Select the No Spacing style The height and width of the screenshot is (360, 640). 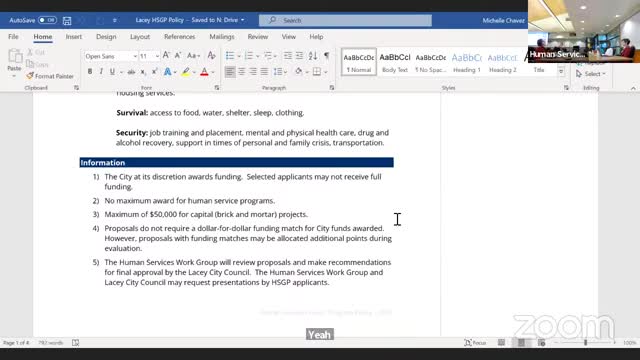coord(431,62)
